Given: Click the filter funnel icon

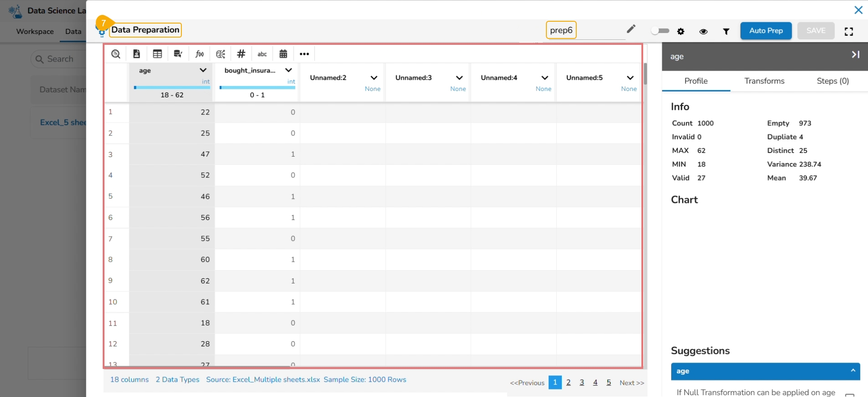Looking at the screenshot, I should [x=726, y=31].
